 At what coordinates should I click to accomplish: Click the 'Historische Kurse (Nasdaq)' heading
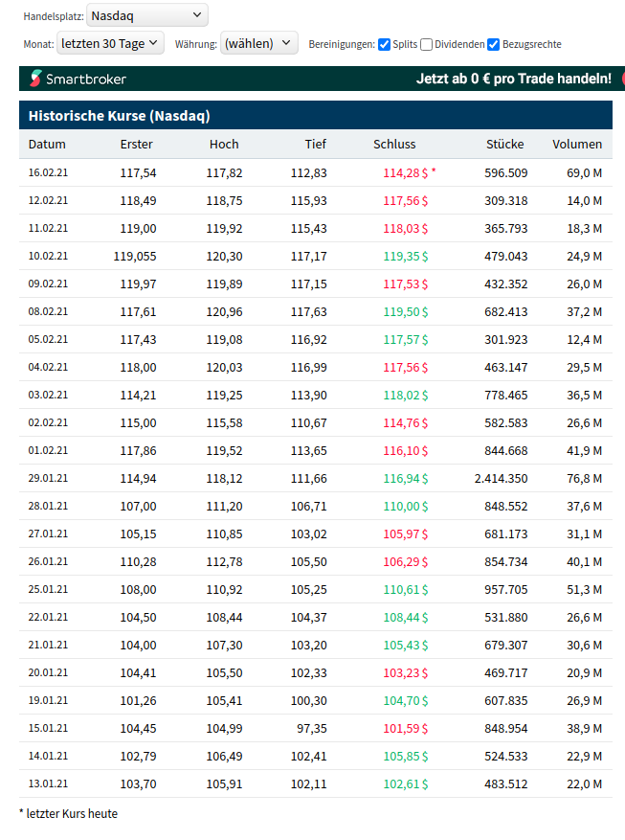tap(120, 116)
